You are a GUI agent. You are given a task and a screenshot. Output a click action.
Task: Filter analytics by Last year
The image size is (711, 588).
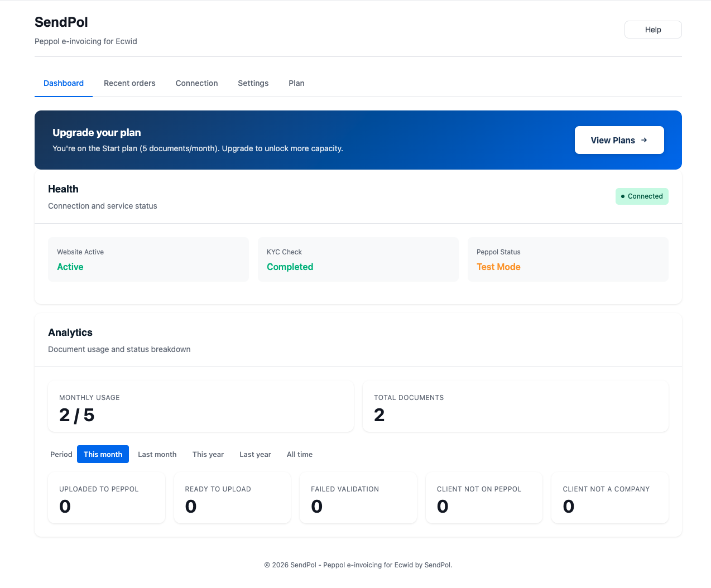click(x=255, y=454)
